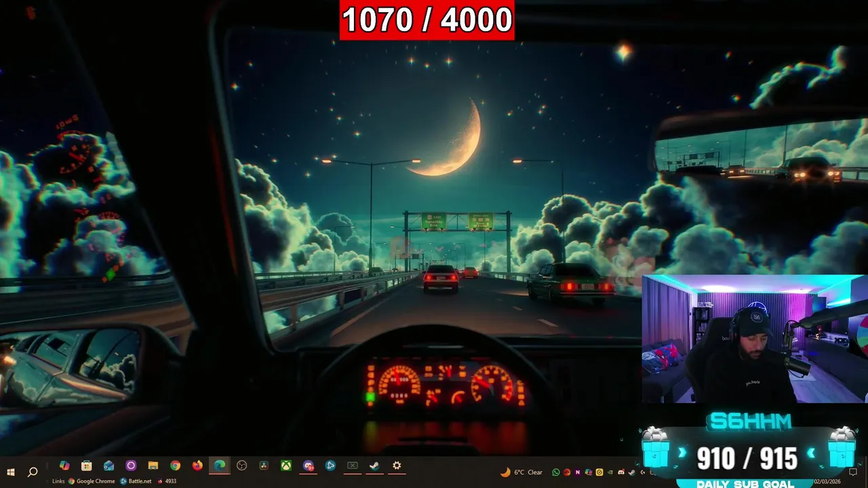The width and height of the screenshot is (868, 488).
Task: Open Battle.net link in Links toolbar
Action: [136, 481]
